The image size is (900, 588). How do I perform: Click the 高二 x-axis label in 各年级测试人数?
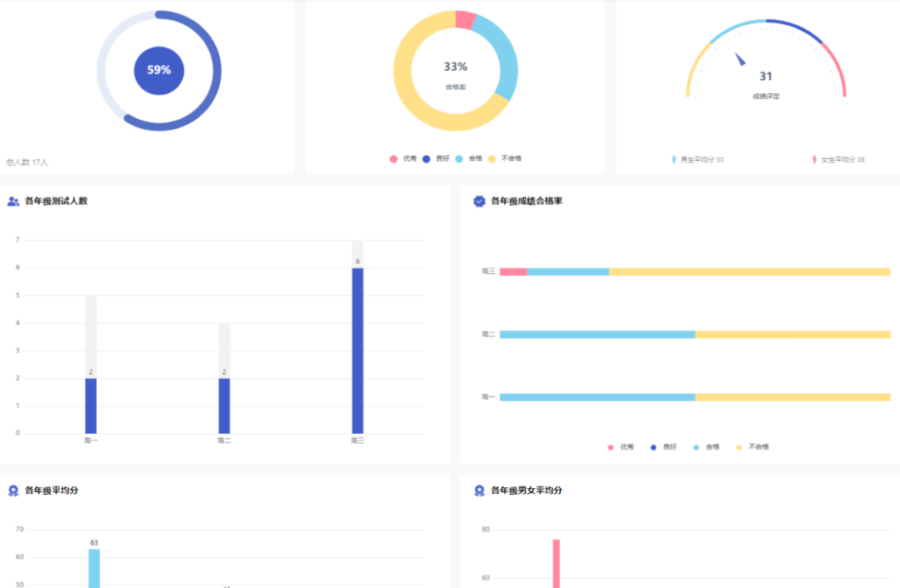coord(224,441)
